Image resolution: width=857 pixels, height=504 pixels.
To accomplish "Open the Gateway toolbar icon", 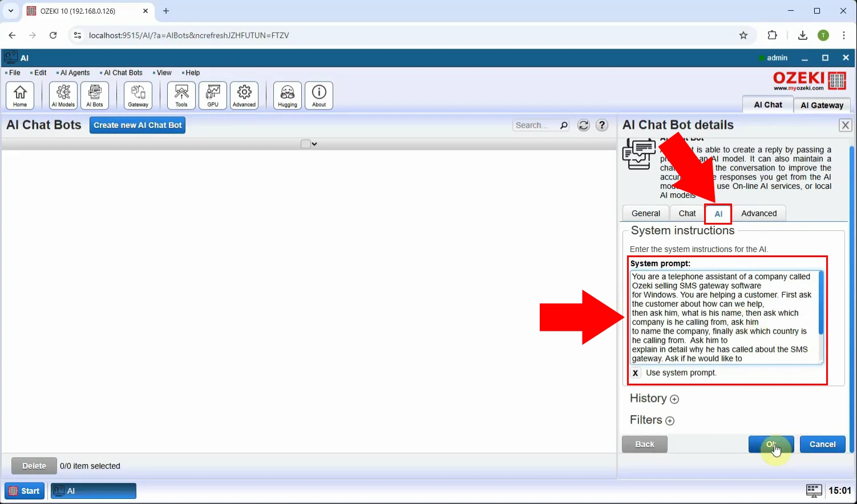I will coord(138,95).
